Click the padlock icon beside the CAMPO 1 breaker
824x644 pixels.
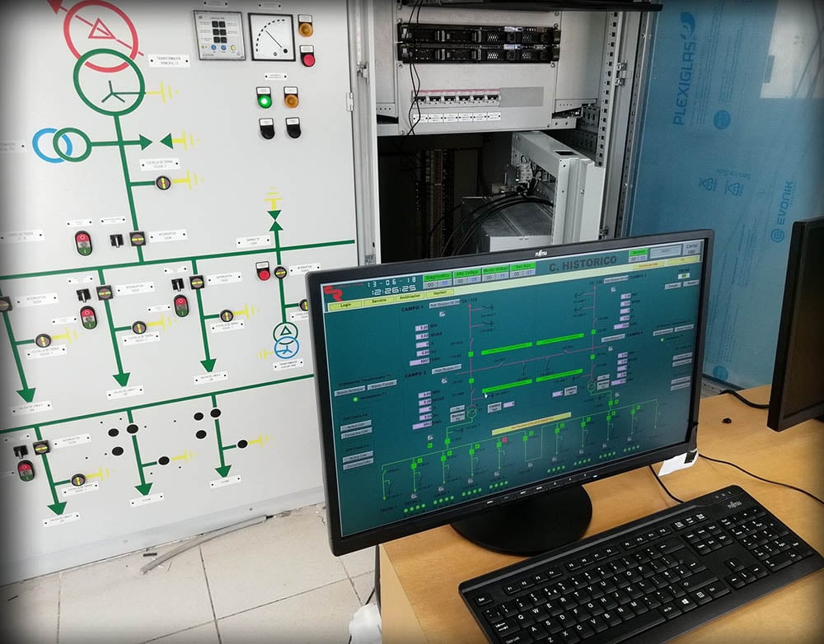(x=442, y=314)
